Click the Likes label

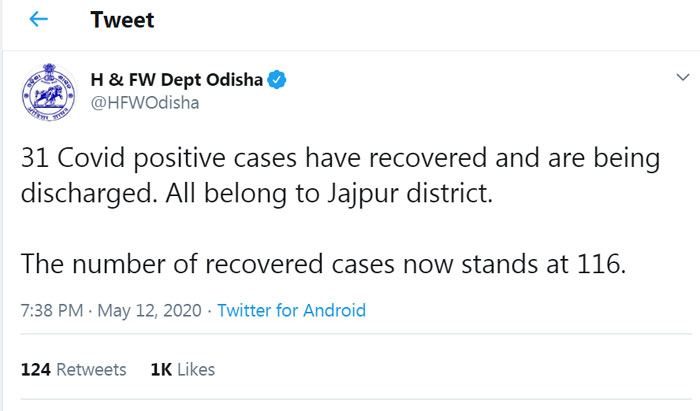pyautogui.click(x=196, y=370)
